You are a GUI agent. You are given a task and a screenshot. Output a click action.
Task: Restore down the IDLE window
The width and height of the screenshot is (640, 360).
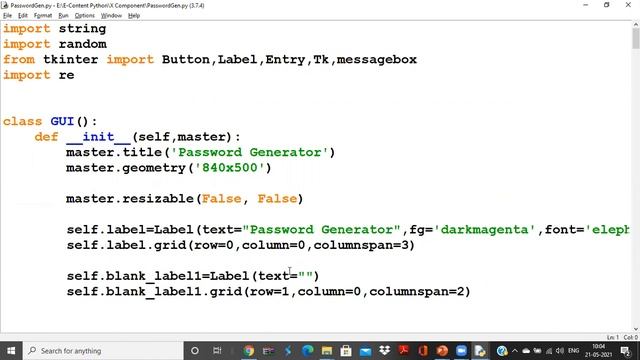pos(607,5)
